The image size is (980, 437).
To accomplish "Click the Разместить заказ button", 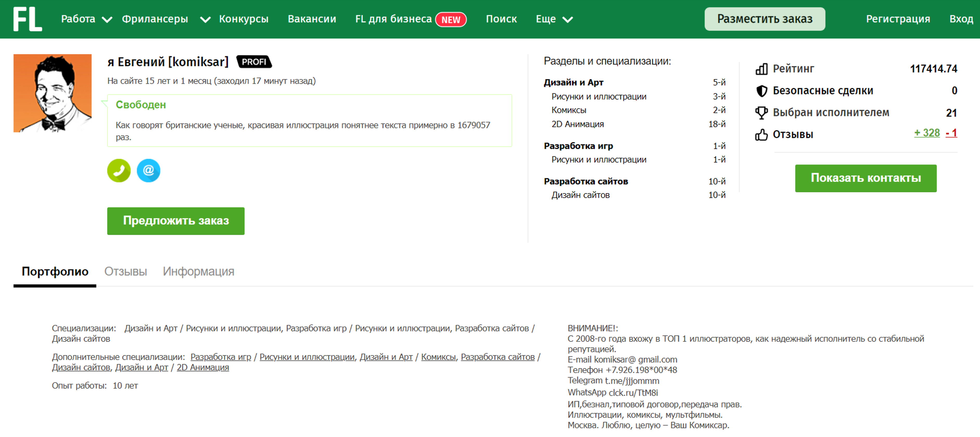I will point(765,19).
